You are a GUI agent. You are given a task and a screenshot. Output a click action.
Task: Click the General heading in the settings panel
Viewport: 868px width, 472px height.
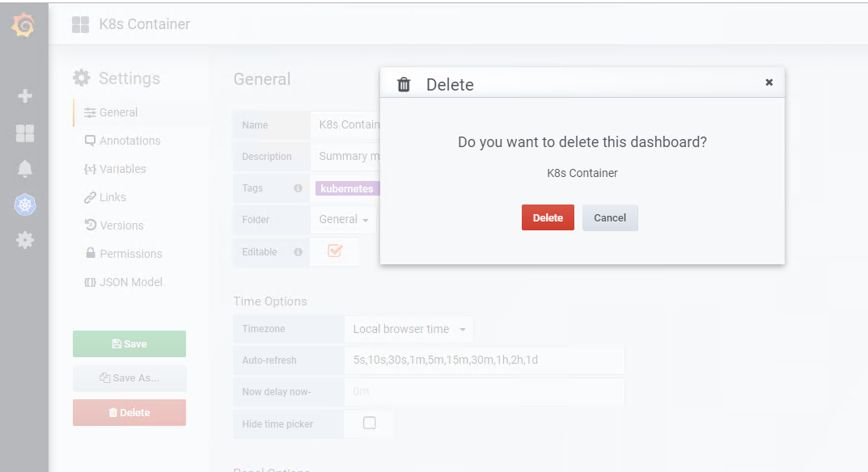tap(262, 79)
